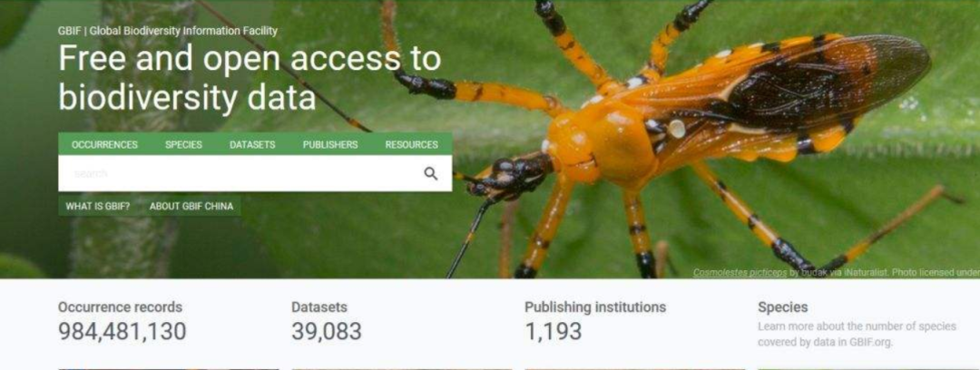The width and height of the screenshot is (980, 370).
Task: View the 984,481,130 occurrence records count
Action: coord(122,331)
